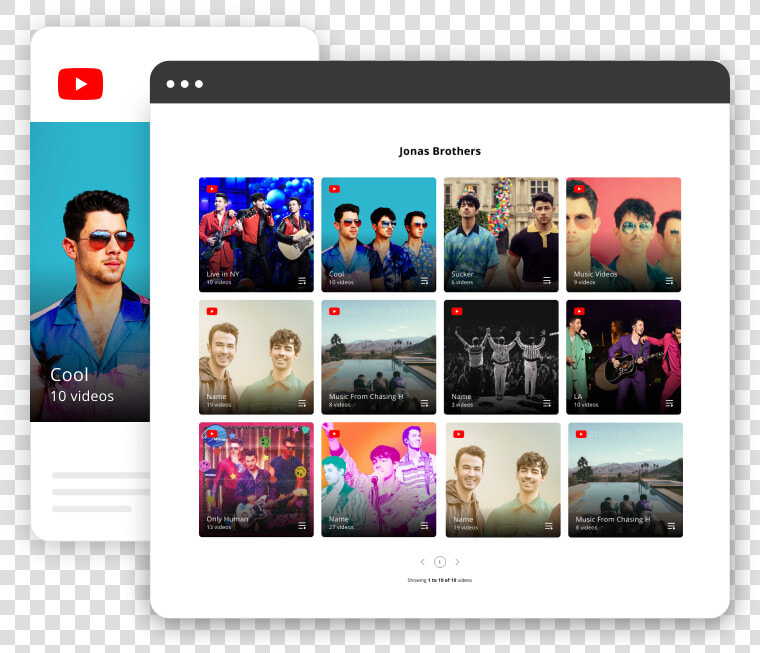
Task: Click '27 videos' count text
Action: [x=341, y=527]
